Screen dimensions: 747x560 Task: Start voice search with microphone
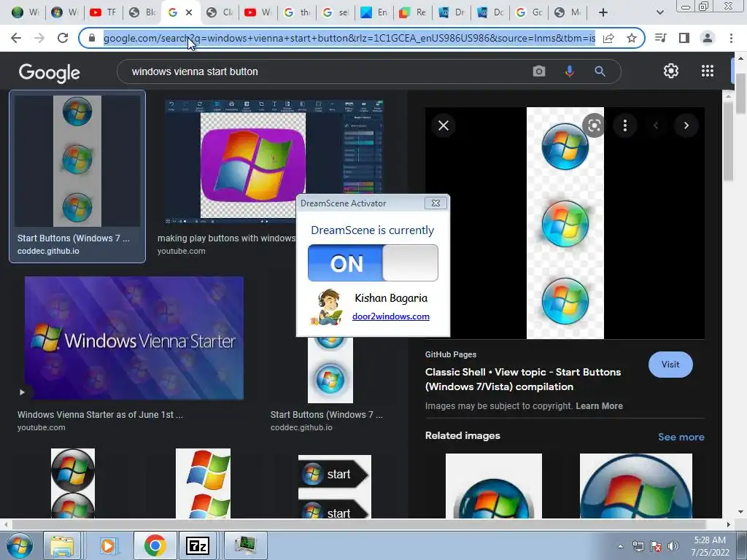click(569, 71)
